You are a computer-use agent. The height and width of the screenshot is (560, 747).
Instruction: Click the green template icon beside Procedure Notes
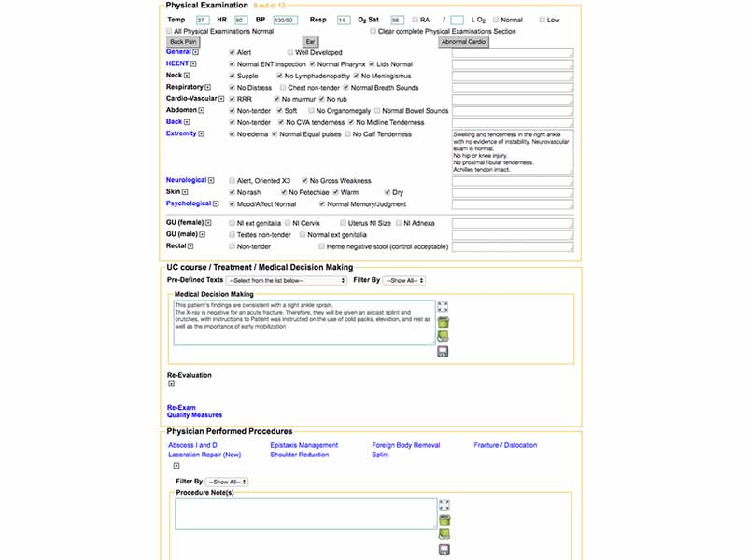(444, 519)
